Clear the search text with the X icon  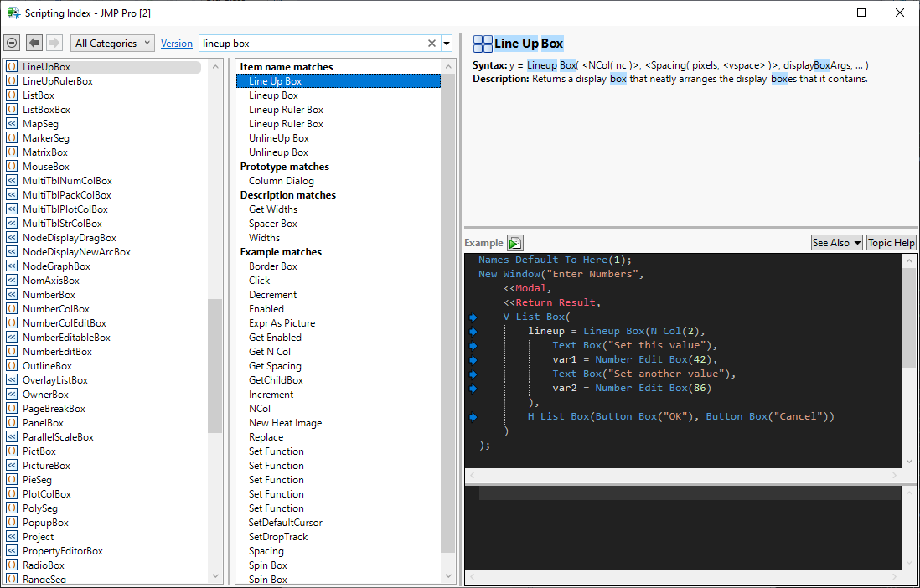(432, 44)
